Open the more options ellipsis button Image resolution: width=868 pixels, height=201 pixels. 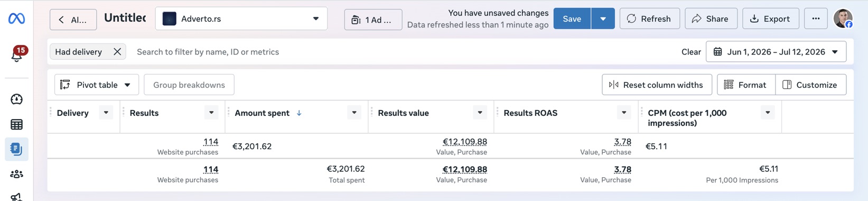click(816, 19)
